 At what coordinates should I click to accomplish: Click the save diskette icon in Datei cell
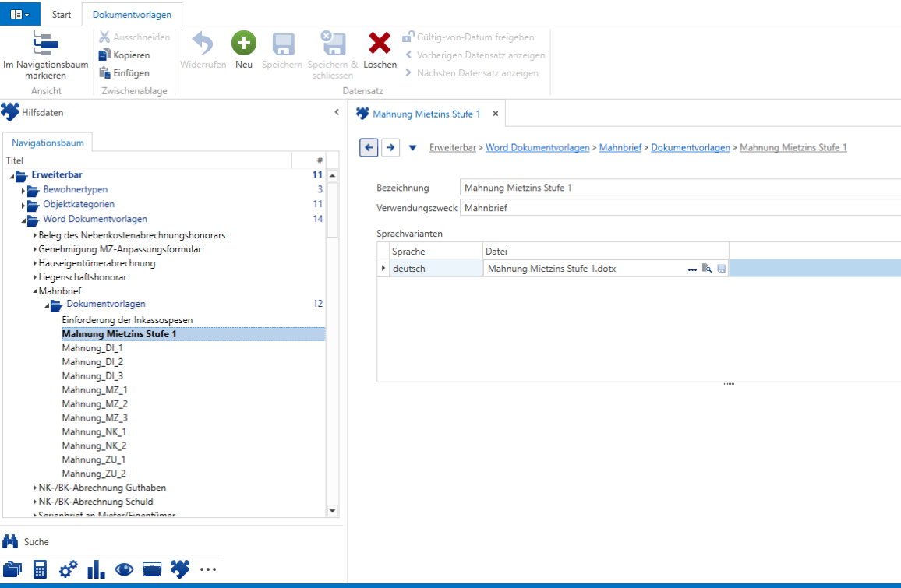(722, 268)
